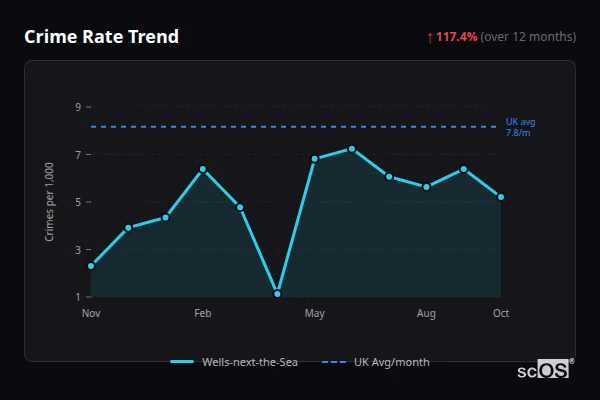Image resolution: width=600 pixels, height=400 pixels.
Task: Click the red upward arrow icon
Action: click(430, 38)
